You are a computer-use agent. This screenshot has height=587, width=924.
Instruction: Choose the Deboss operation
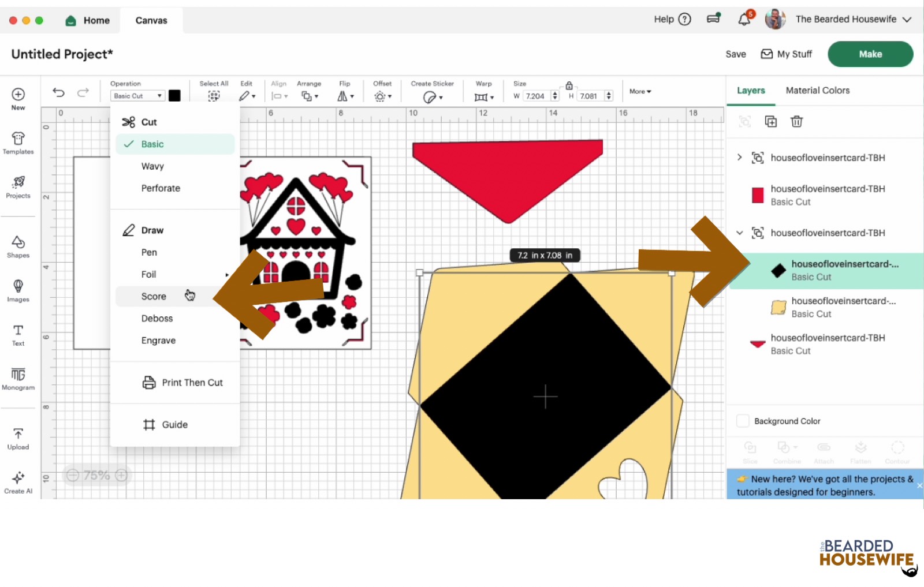175,318
